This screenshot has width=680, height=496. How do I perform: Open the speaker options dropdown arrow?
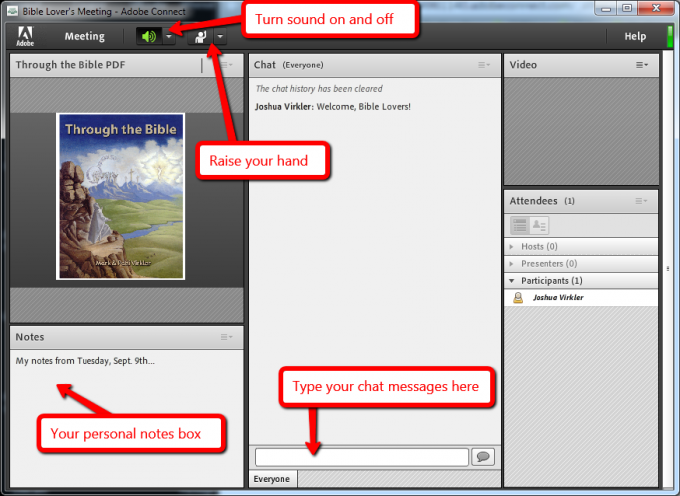pyautogui.click(x=169, y=36)
